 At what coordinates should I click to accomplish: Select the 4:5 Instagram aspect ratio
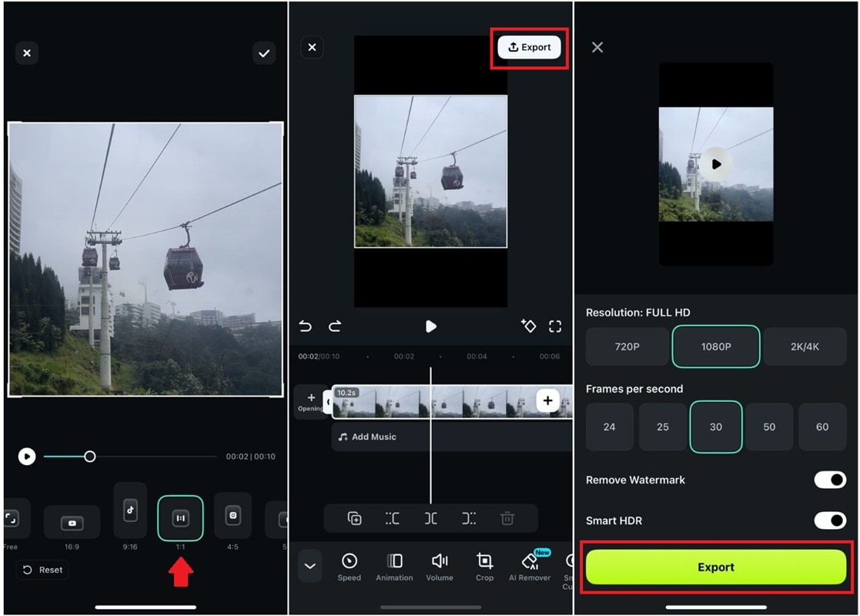[x=233, y=516]
